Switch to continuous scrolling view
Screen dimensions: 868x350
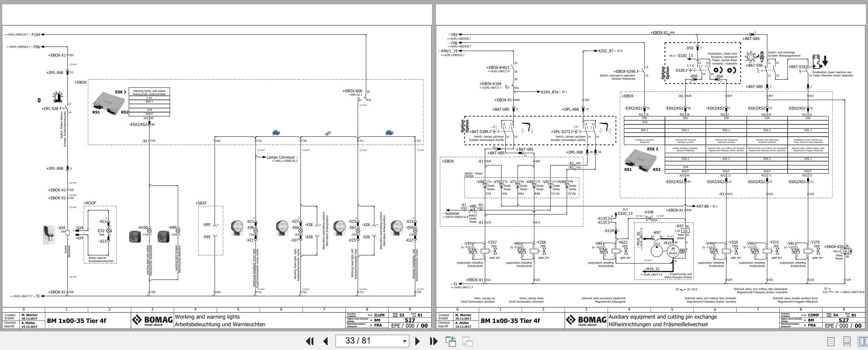pos(847,341)
